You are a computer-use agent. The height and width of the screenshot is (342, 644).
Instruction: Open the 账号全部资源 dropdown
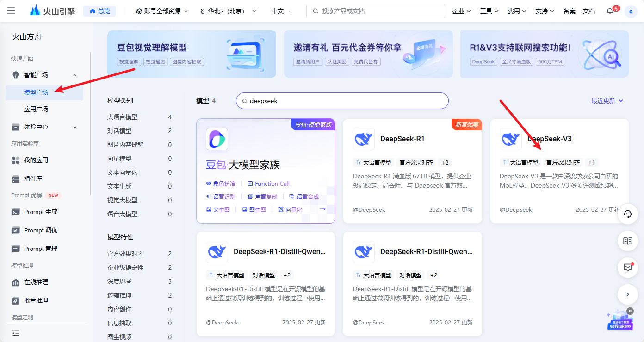162,11
